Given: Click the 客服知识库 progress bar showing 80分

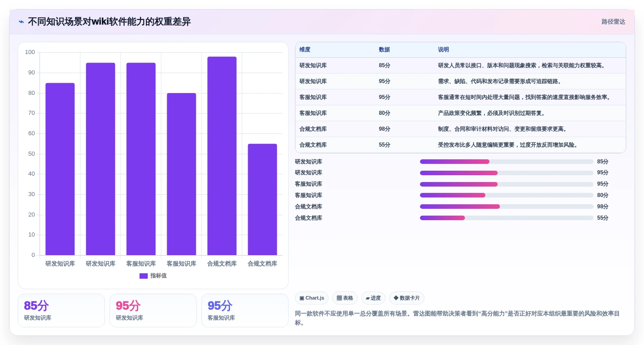Looking at the screenshot, I should click(x=507, y=195).
